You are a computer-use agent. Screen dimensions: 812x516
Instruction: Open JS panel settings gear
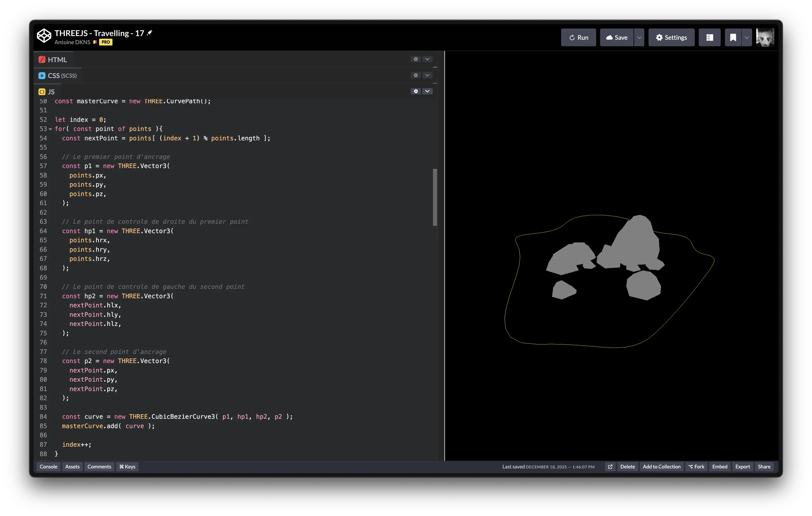point(416,91)
